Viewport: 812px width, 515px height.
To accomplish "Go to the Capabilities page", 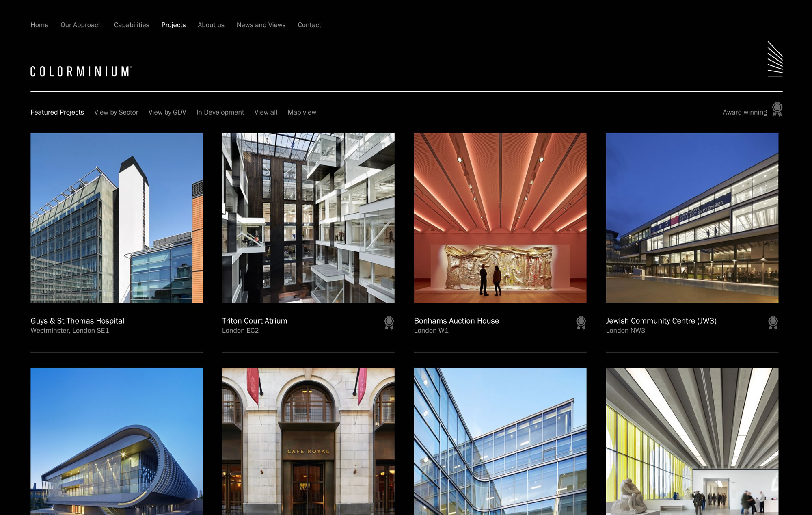I will 132,25.
